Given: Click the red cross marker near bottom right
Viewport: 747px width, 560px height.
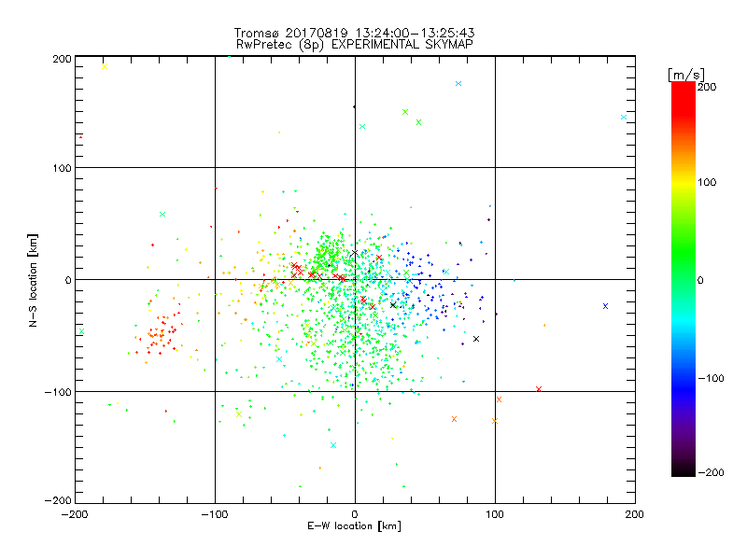Looking at the screenshot, I should tap(539, 389).
